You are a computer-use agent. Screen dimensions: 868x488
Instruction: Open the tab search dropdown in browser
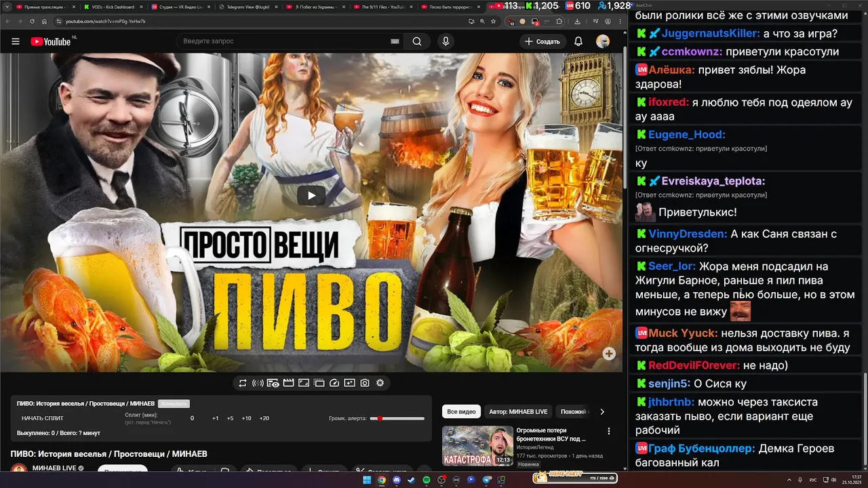[6, 6]
